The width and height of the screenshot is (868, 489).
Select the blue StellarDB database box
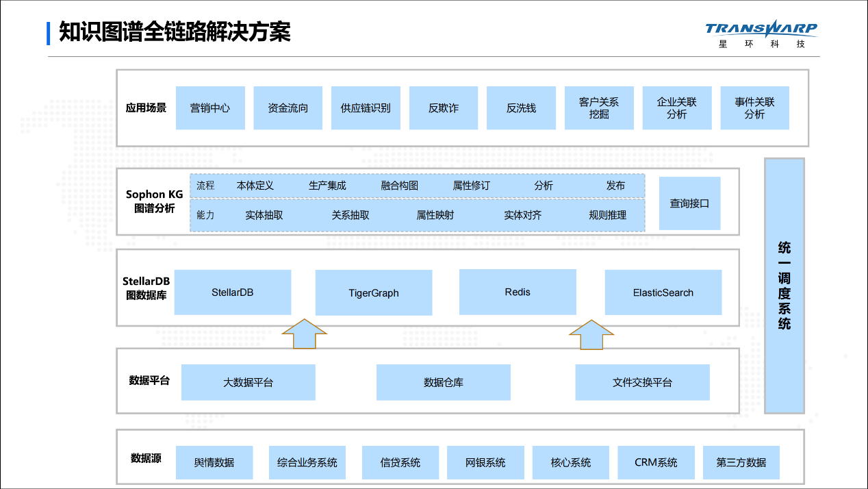[x=233, y=292]
